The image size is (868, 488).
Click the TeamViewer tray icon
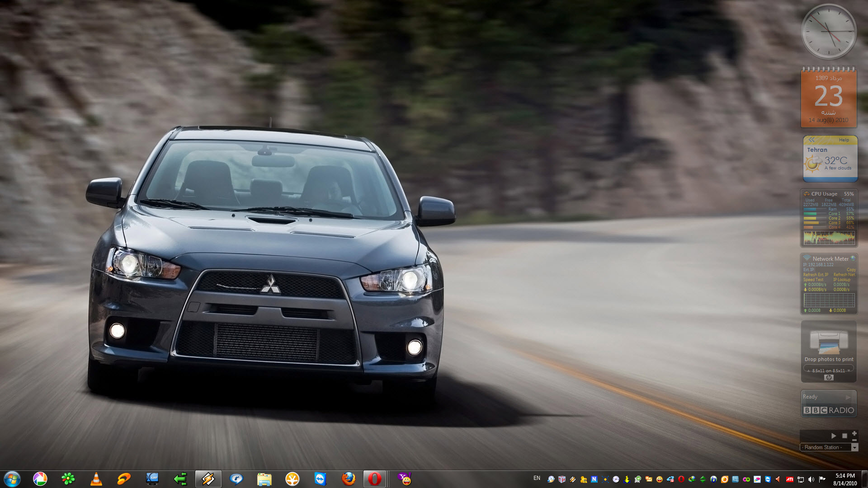(768, 479)
